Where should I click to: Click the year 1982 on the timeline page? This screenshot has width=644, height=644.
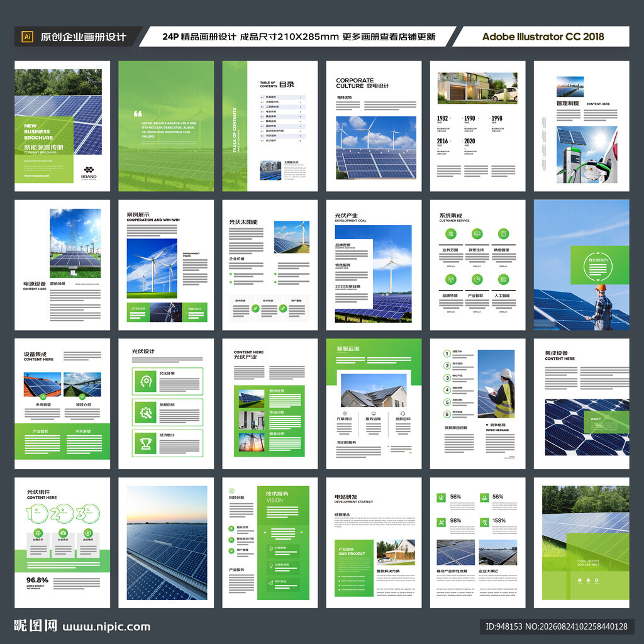pos(442,118)
